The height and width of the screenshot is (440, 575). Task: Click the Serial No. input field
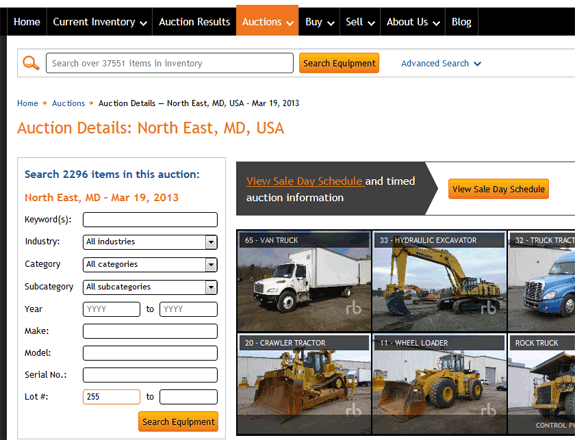[x=150, y=375]
